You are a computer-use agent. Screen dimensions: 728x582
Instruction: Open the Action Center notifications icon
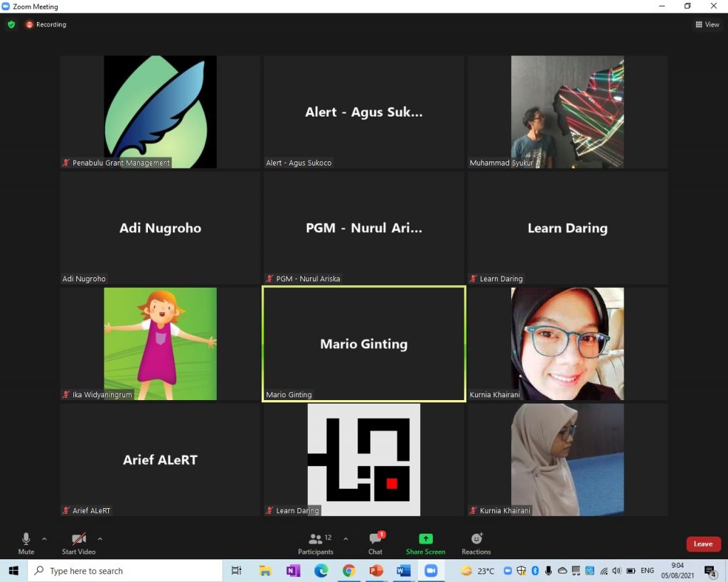pos(710,571)
